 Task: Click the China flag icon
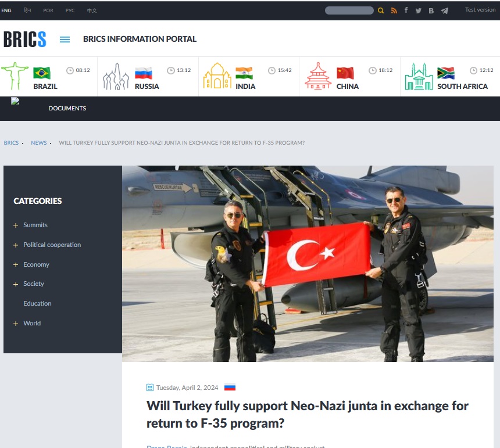345,73
